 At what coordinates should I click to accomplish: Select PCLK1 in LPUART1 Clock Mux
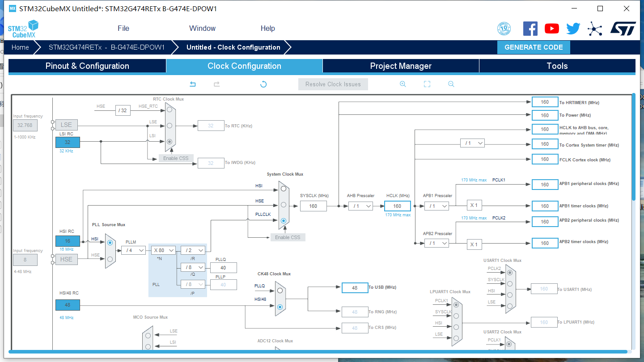click(456, 305)
